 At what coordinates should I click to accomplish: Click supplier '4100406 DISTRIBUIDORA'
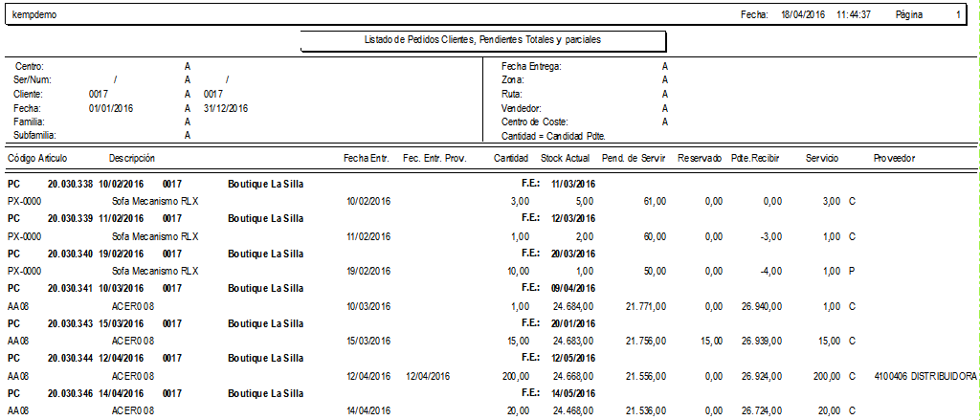point(925,376)
